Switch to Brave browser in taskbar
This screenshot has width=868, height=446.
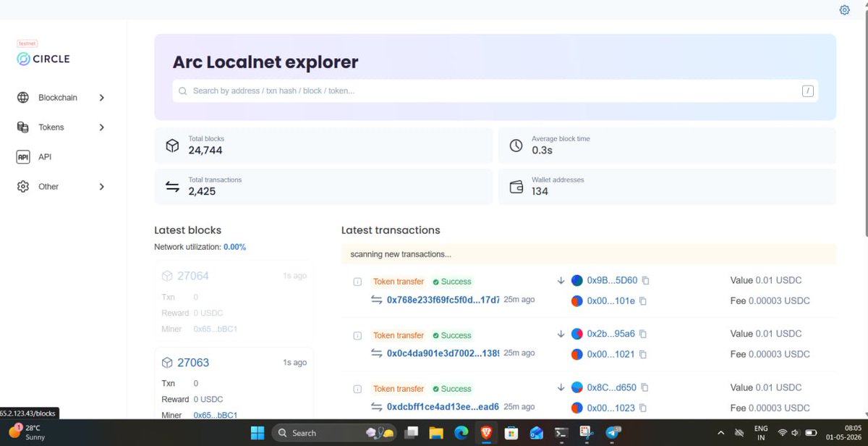[486, 433]
